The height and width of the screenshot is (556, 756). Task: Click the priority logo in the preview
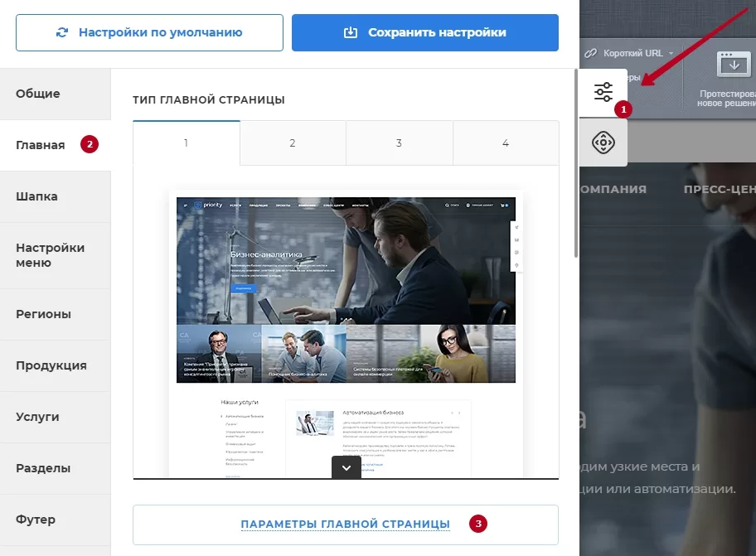(x=208, y=205)
